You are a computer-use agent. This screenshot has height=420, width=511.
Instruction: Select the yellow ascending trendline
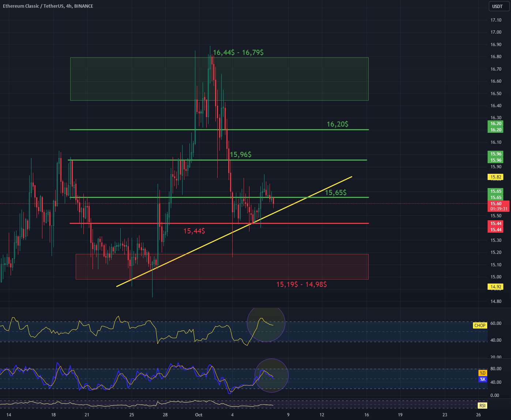tap(234, 231)
